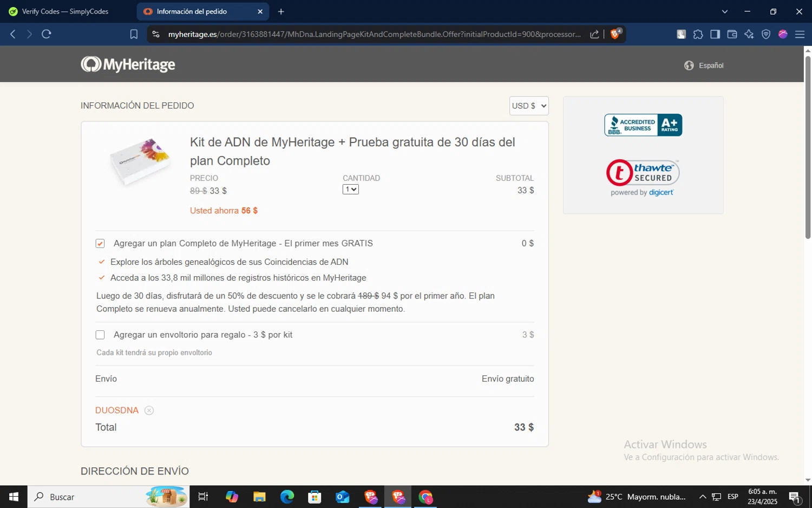This screenshot has height=508, width=812.
Task: Open a new browser tab
Action: coord(281,11)
